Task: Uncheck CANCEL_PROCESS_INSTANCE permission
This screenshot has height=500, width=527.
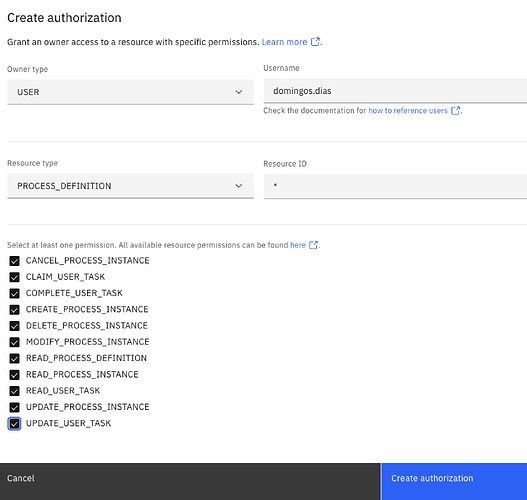Action: 14,261
